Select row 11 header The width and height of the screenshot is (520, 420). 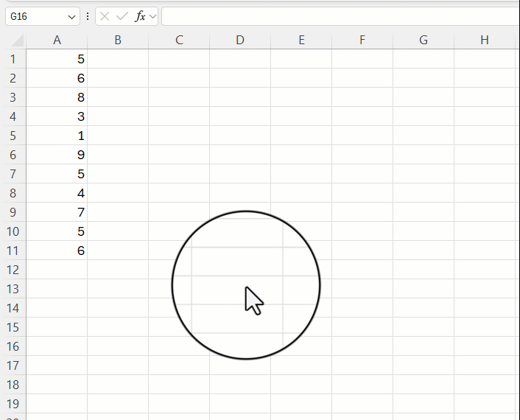click(13, 251)
